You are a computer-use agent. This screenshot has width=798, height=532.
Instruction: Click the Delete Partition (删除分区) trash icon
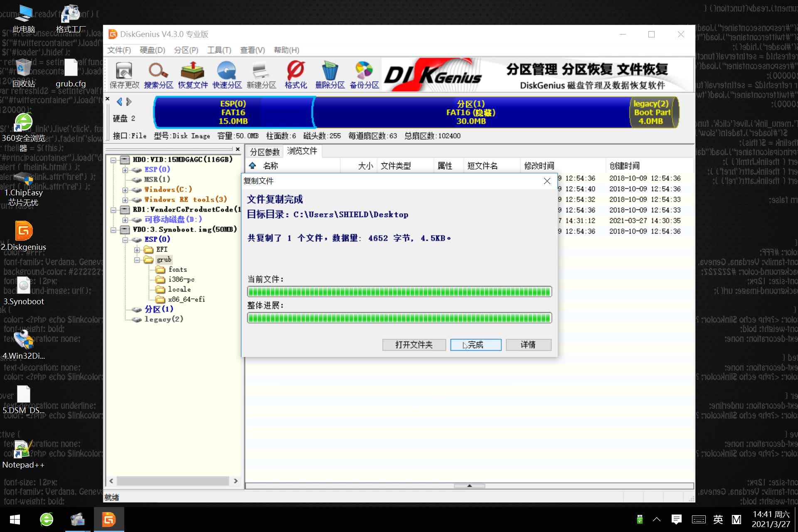coord(330,75)
